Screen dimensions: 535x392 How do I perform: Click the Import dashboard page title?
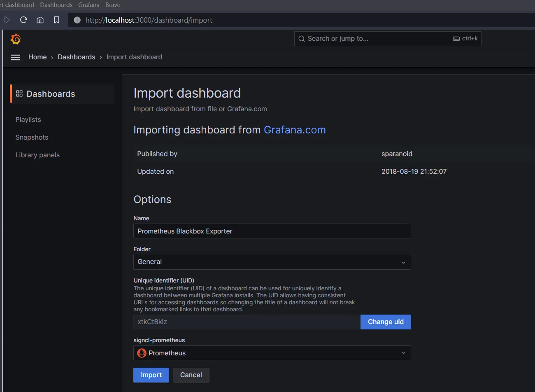point(187,93)
